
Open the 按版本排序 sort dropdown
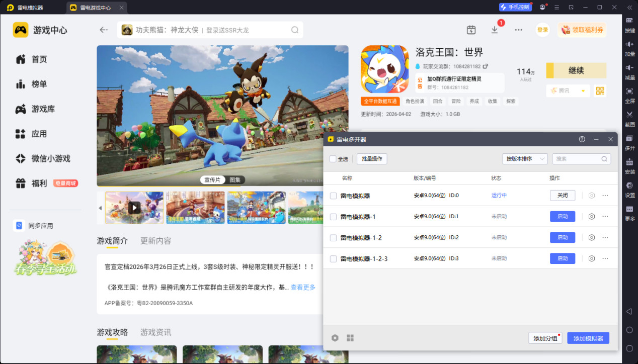[x=525, y=158]
